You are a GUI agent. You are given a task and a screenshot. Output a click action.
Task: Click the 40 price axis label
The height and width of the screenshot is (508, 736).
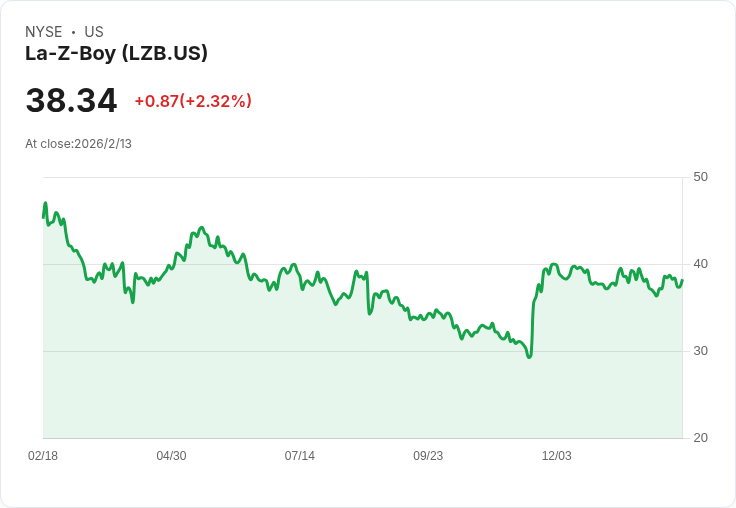click(701, 264)
